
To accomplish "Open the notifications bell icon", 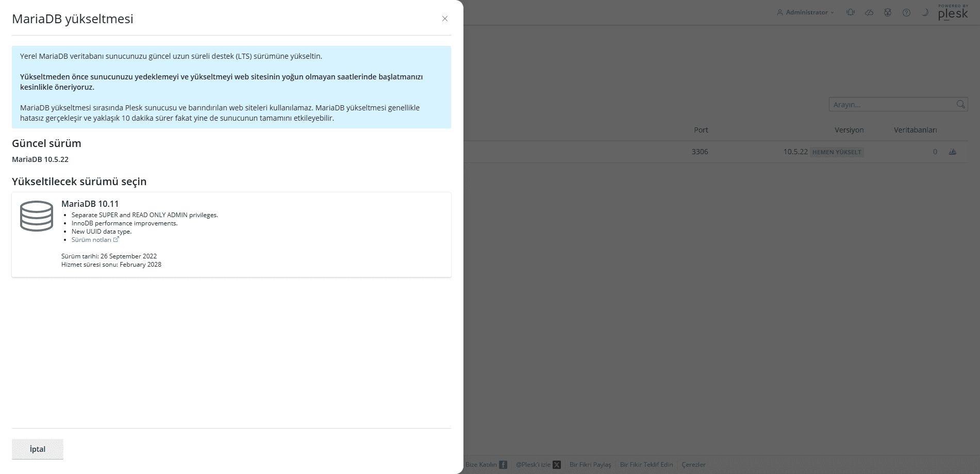I will 851,12.
